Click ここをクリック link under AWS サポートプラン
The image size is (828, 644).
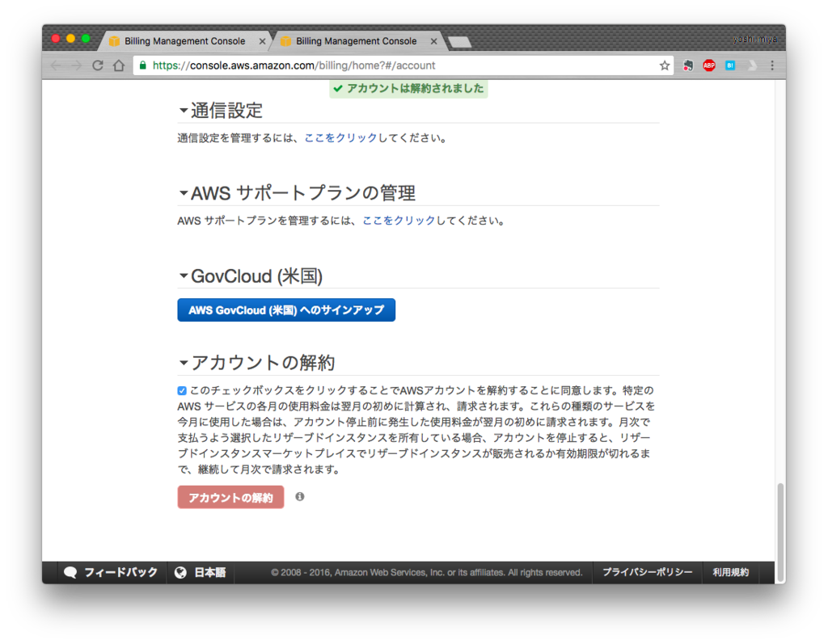(399, 220)
